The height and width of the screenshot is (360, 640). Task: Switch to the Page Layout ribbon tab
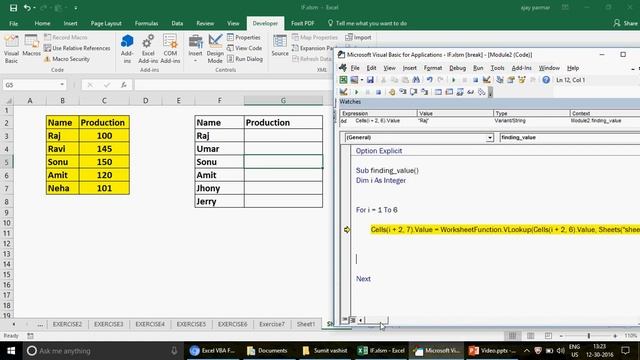(x=106, y=23)
